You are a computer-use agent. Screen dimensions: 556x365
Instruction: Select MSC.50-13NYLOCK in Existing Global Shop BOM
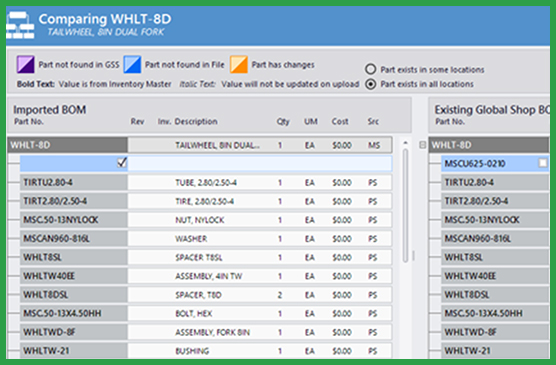(495, 220)
